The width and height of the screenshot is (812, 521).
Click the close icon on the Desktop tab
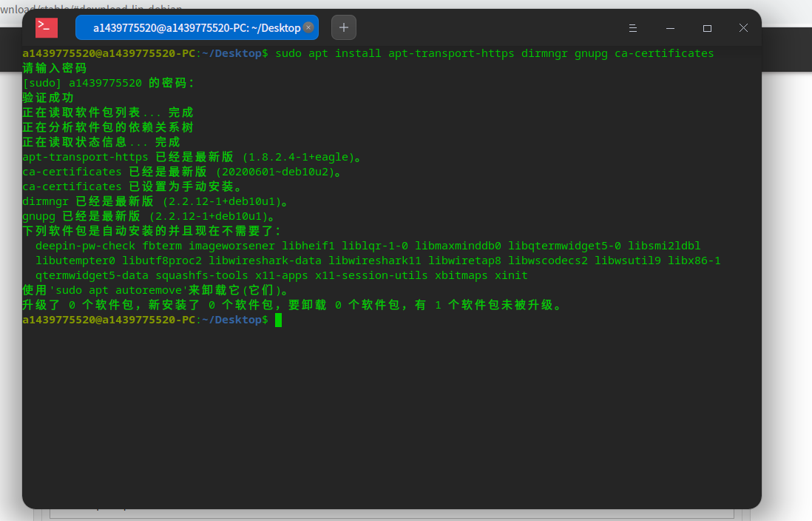point(309,27)
